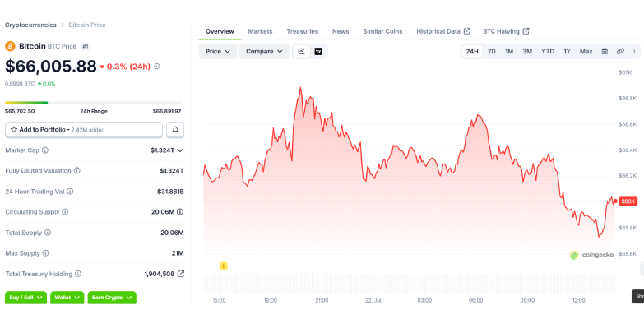Click the yellow event marker on chart
The width and height of the screenshot is (644, 319).
pyautogui.click(x=223, y=266)
